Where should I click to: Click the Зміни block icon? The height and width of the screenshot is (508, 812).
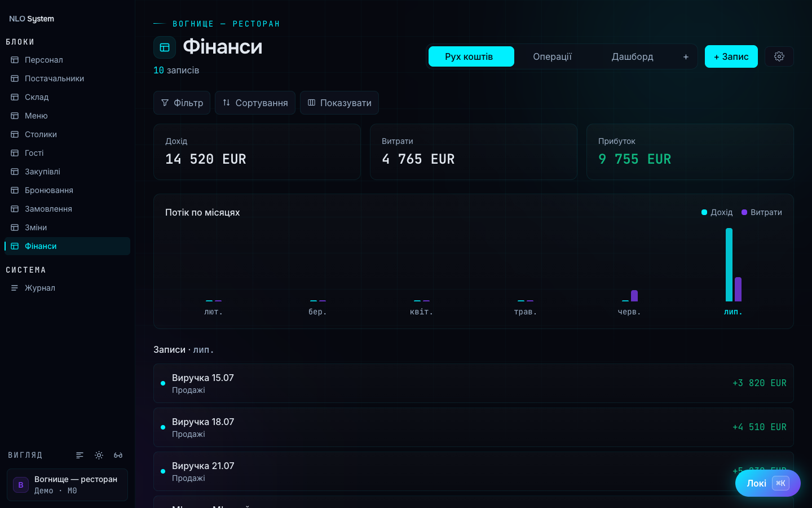point(15,227)
